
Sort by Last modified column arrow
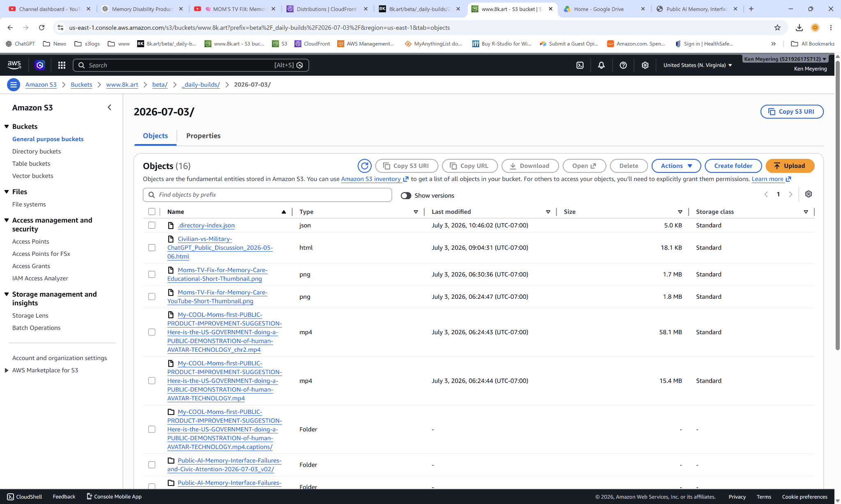pyautogui.click(x=548, y=212)
